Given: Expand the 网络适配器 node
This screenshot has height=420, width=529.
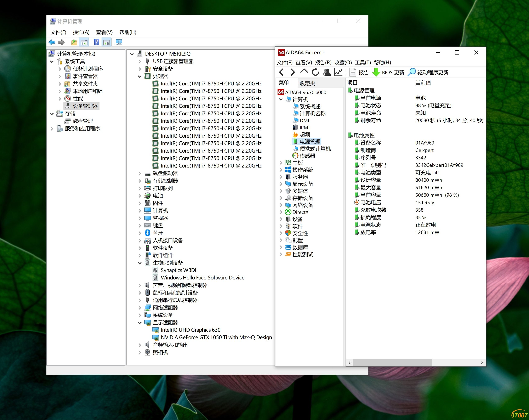Looking at the screenshot, I should tap(140, 308).
